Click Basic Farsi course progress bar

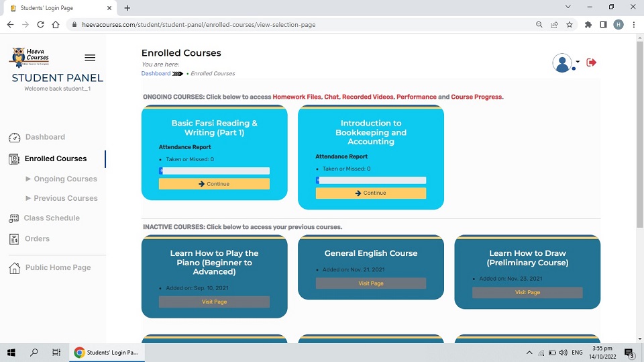(x=215, y=171)
